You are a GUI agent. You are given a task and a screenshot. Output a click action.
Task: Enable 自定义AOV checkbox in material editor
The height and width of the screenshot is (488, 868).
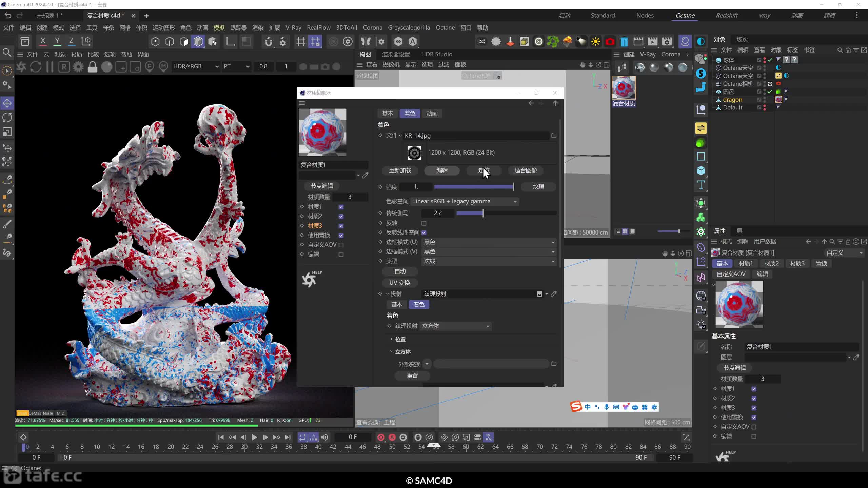point(341,245)
